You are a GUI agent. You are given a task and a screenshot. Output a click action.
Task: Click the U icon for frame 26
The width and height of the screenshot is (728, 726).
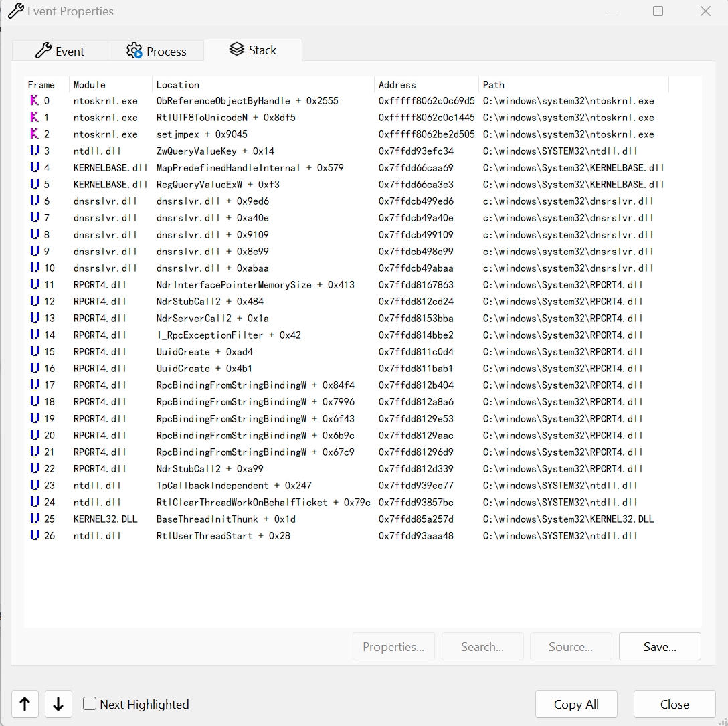pos(34,535)
